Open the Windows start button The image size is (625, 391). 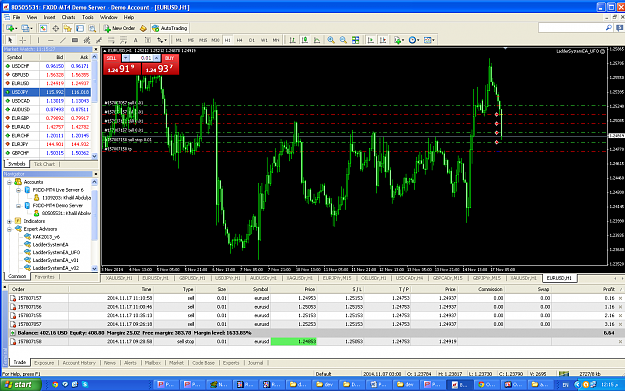point(21,385)
